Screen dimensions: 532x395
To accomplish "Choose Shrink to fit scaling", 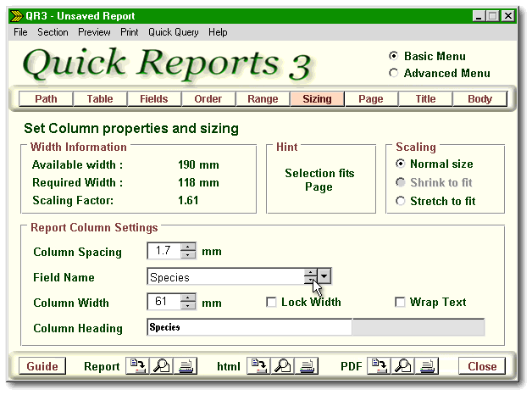I will pos(401,182).
